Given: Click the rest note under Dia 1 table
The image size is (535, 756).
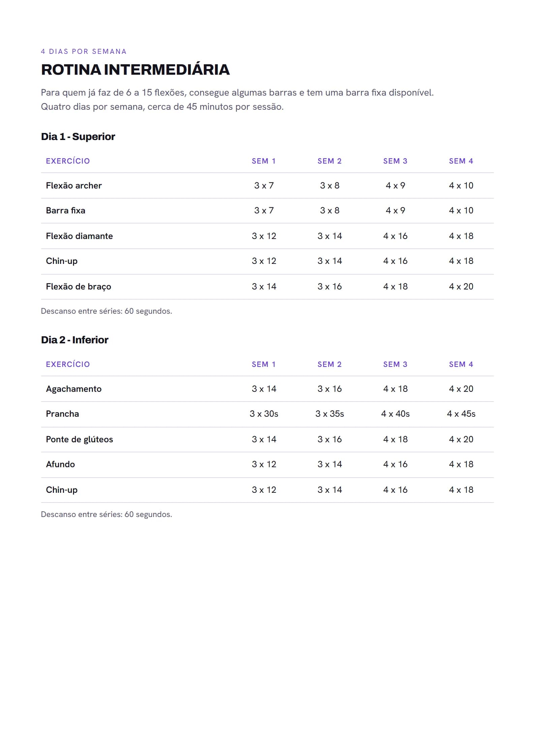Looking at the screenshot, I should tap(106, 311).
